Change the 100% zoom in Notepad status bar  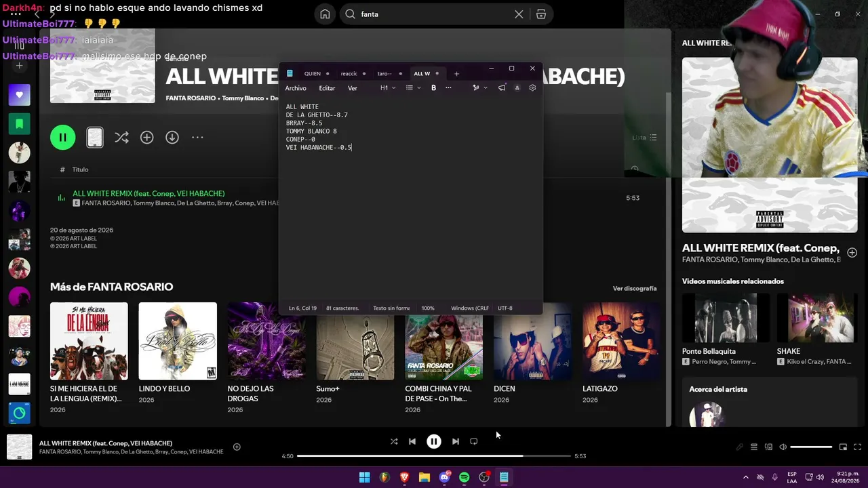(428, 308)
